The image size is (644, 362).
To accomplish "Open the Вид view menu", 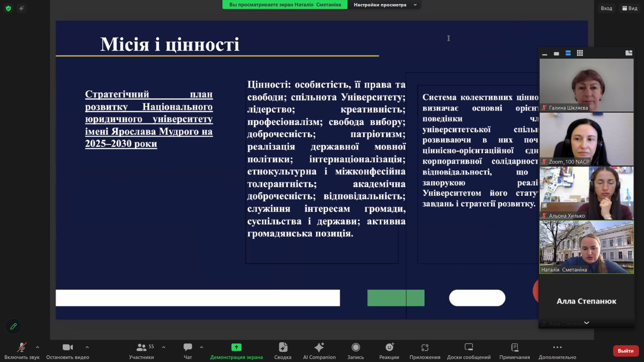I will (630, 8).
